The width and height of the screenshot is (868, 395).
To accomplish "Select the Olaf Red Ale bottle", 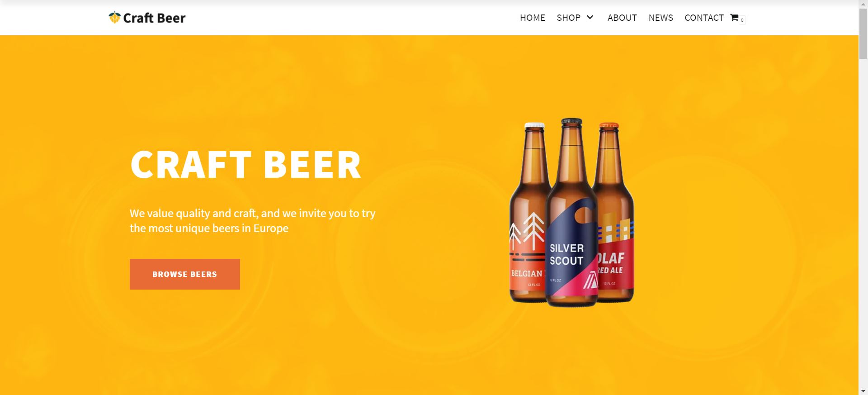I will [615, 213].
